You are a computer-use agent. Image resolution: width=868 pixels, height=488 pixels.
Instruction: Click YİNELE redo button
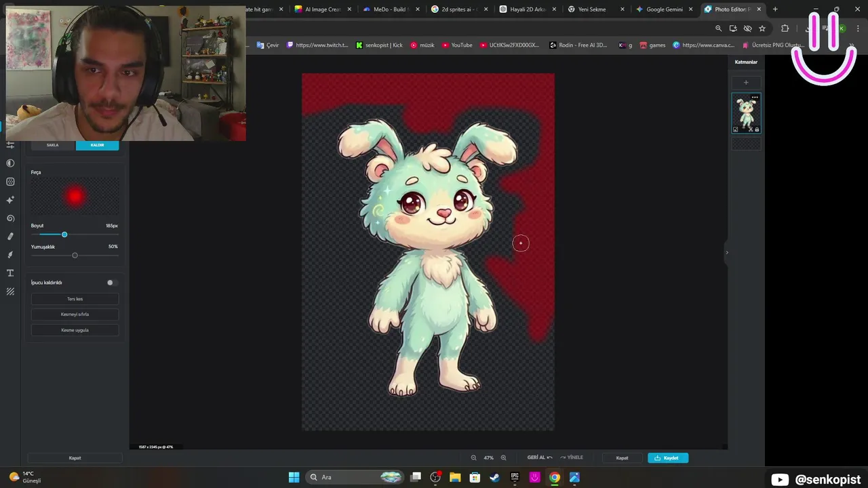pyautogui.click(x=572, y=457)
